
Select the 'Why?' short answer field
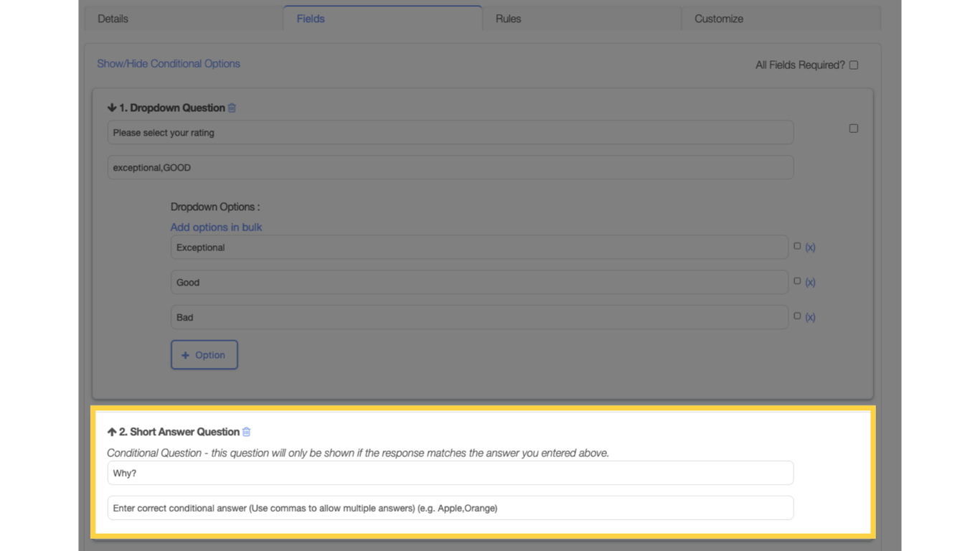click(450, 473)
